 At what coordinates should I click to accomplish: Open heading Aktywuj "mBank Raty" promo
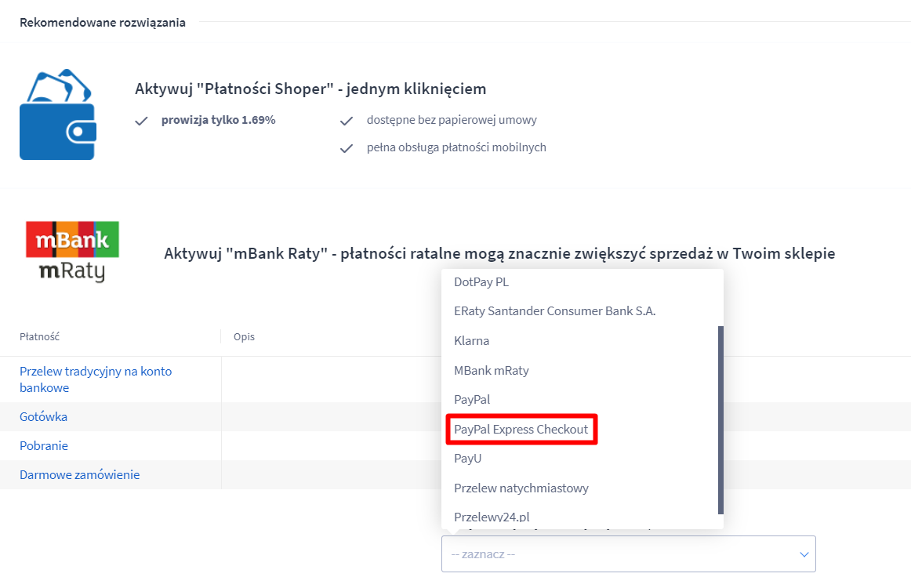pyautogui.click(x=499, y=253)
